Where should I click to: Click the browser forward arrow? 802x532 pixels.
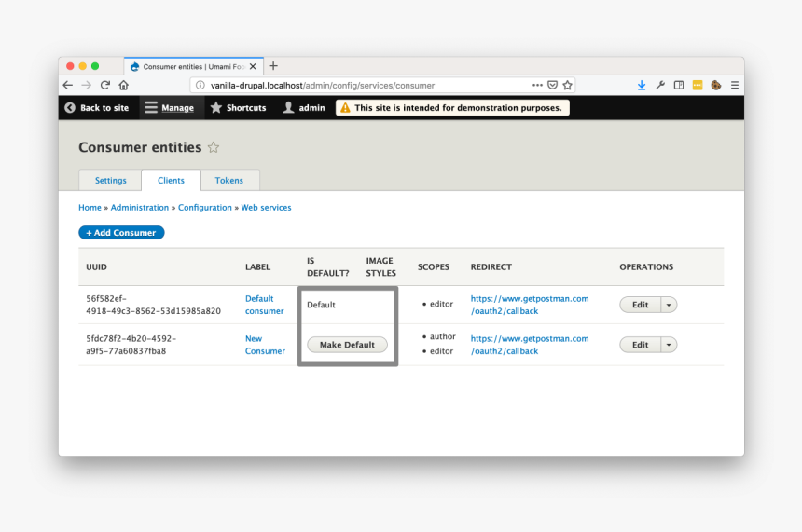[x=87, y=86]
